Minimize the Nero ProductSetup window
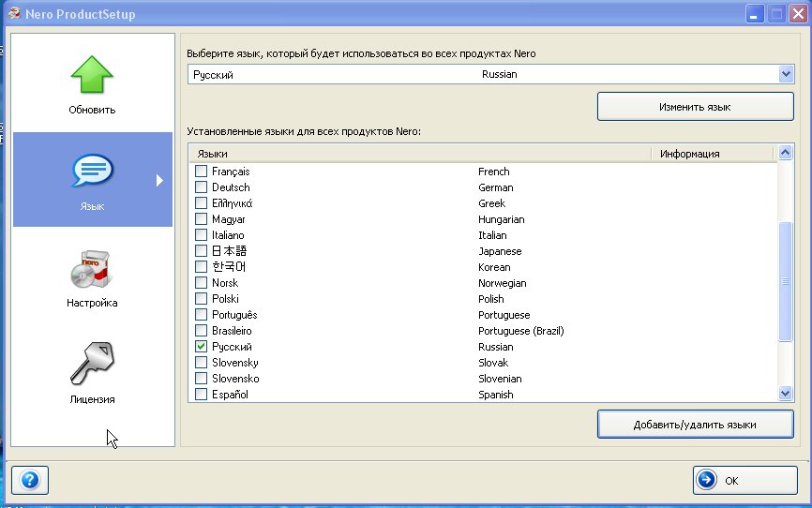The width and height of the screenshot is (812, 508). (755, 13)
